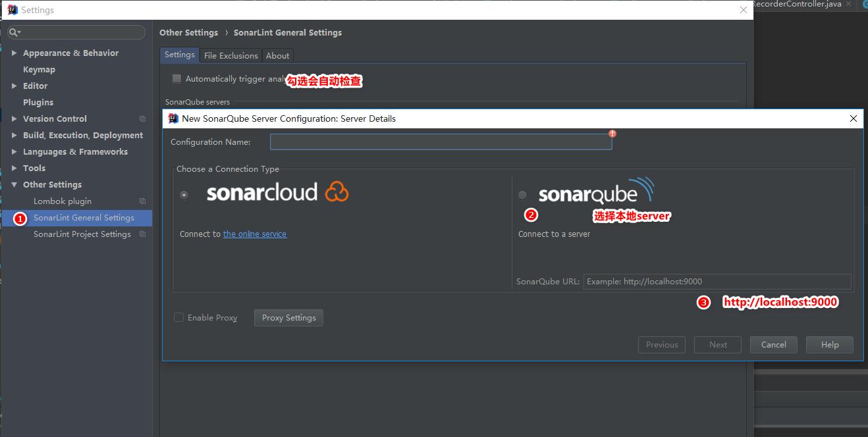868x437 pixels.
Task: Expand Build, Execution, Deployment node
Action: point(14,136)
